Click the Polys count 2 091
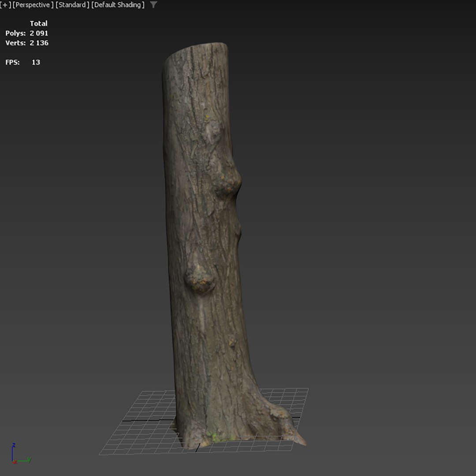Screen dimensions: 476x476 pos(39,33)
